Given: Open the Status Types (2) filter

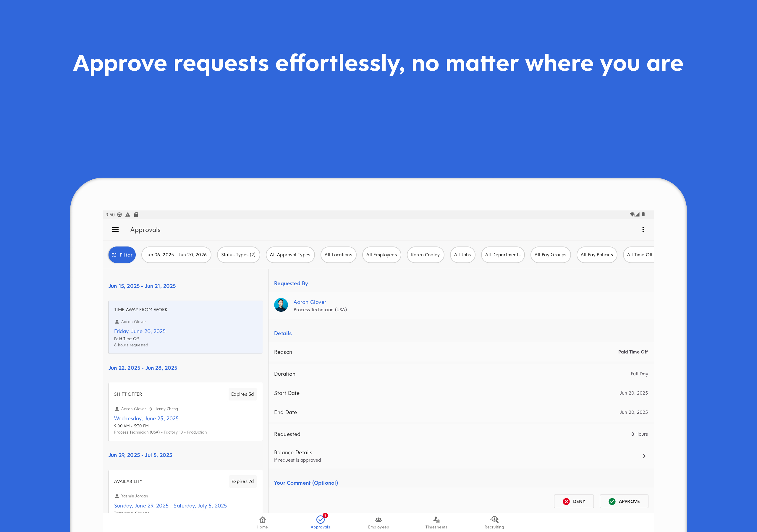Looking at the screenshot, I should 238,255.
